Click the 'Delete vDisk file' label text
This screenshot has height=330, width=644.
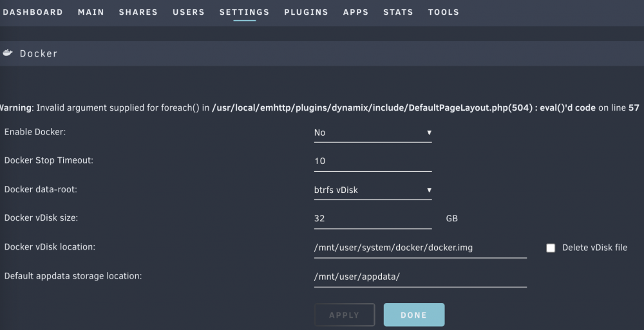pyautogui.click(x=594, y=248)
